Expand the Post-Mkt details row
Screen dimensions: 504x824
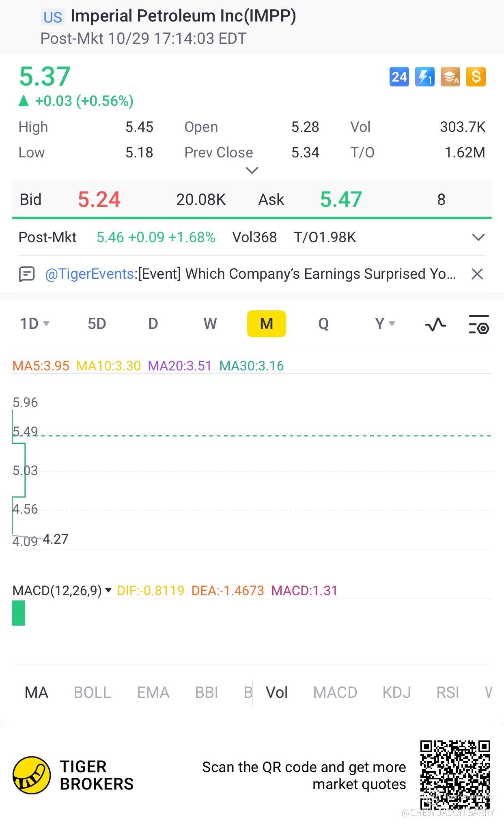pos(478,237)
